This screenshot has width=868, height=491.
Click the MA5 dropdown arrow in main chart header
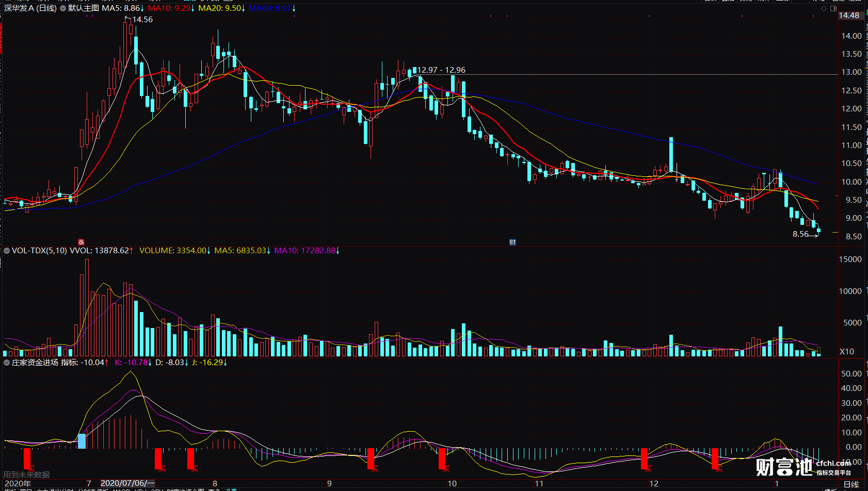click(142, 9)
